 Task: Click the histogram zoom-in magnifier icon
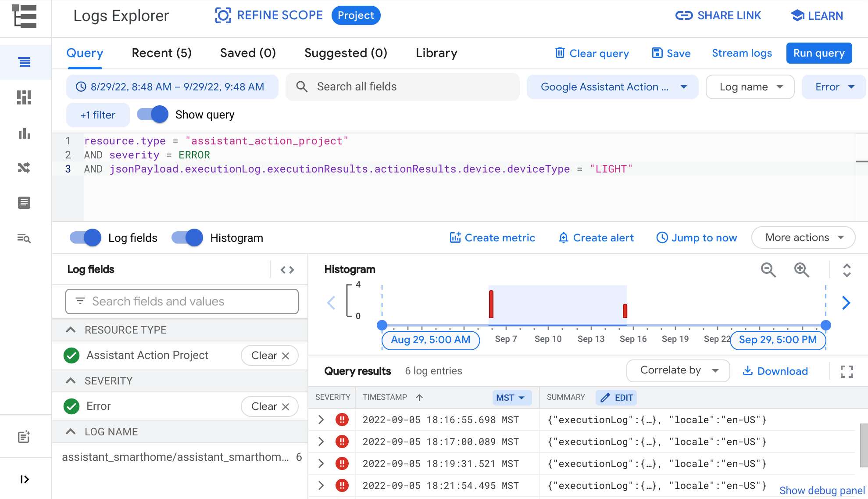[x=802, y=269]
